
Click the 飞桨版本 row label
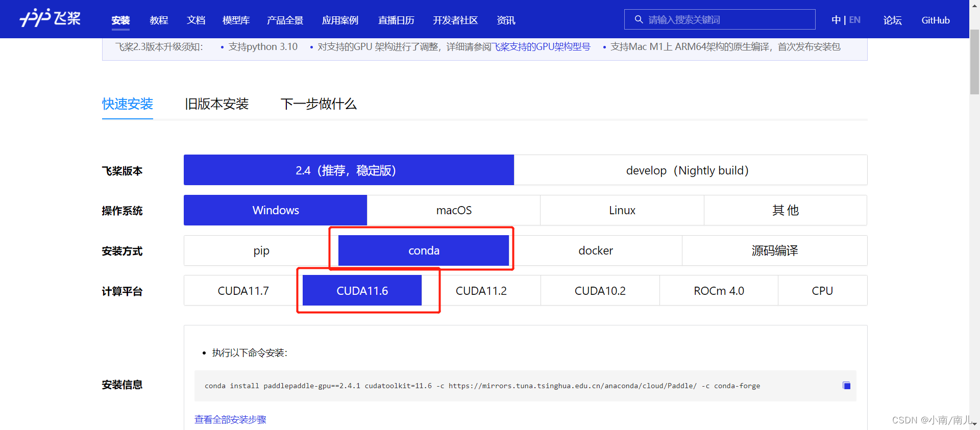coord(122,171)
